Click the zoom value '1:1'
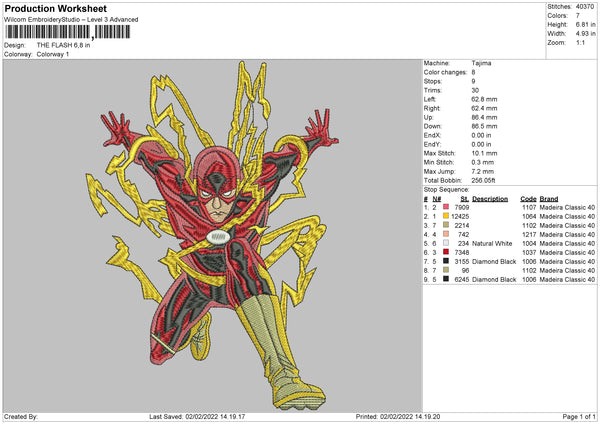This screenshot has height=424, width=600. (580, 43)
